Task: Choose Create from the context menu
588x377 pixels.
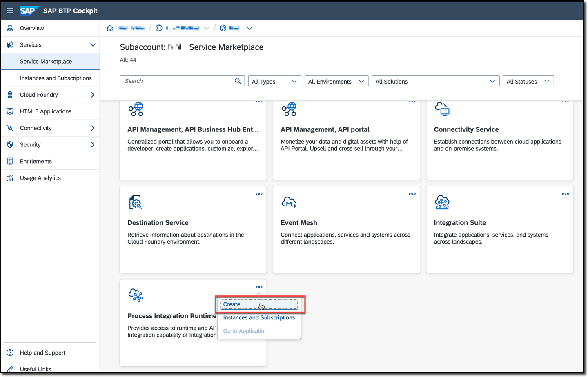Action: tap(259, 304)
